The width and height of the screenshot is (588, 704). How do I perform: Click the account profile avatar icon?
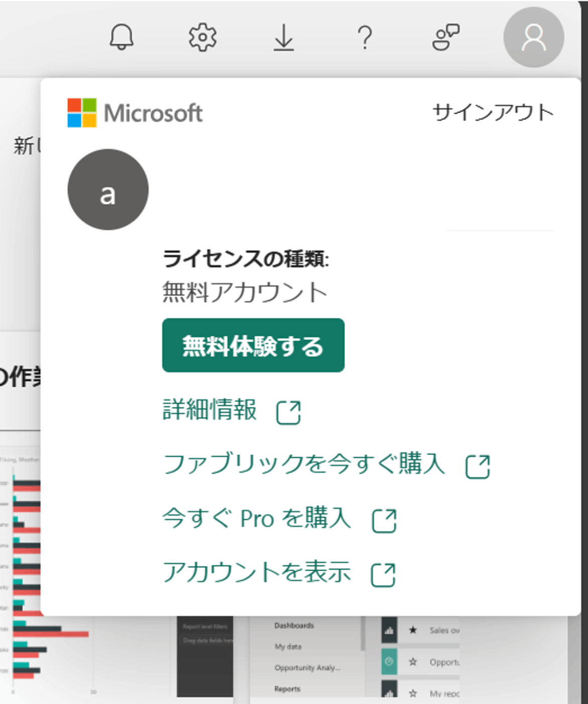click(534, 37)
